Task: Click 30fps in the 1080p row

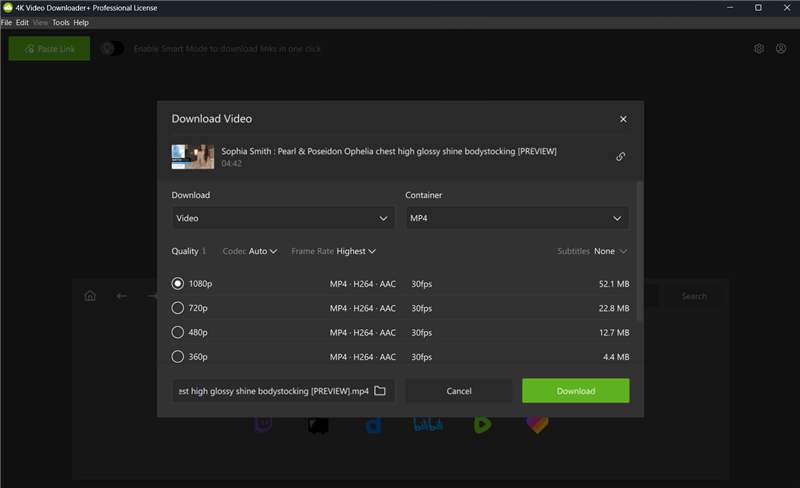Action: tap(422, 284)
